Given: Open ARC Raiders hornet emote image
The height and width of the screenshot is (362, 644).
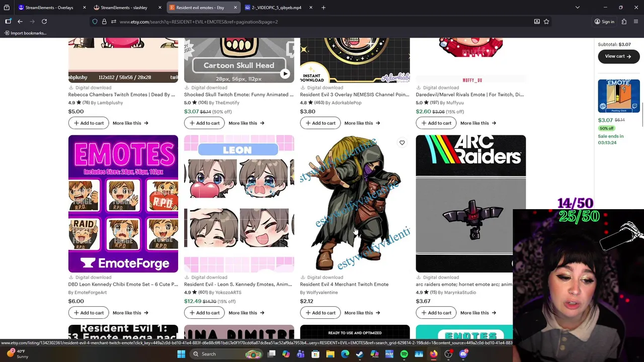Looking at the screenshot, I should (470, 204).
